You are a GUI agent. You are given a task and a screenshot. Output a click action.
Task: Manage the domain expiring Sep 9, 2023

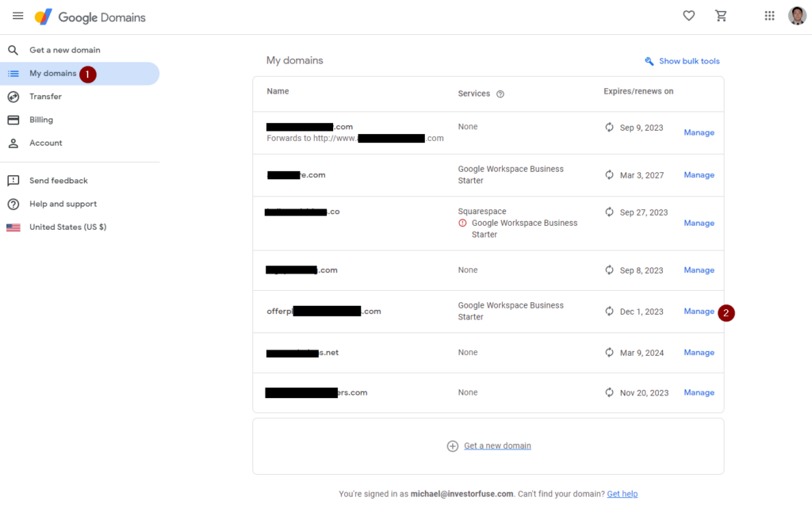pyautogui.click(x=699, y=132)
